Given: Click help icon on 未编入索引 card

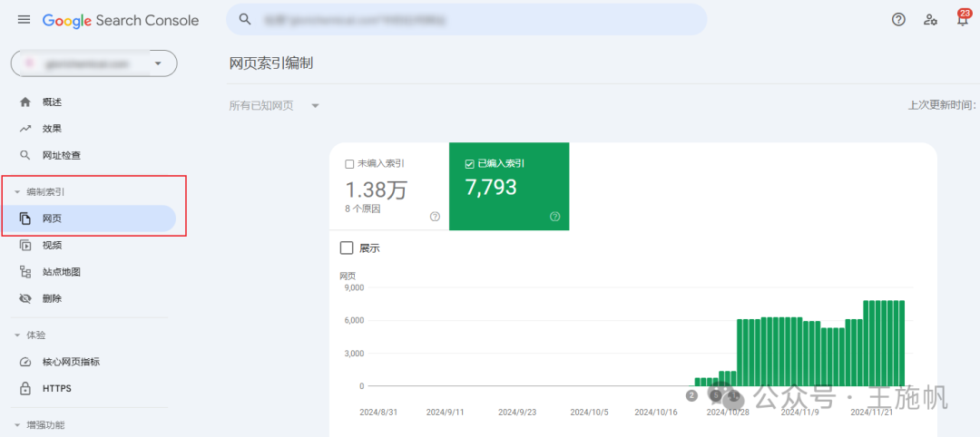Looking at the screenshot, I should pyautogui.click(x=435, y=217).
